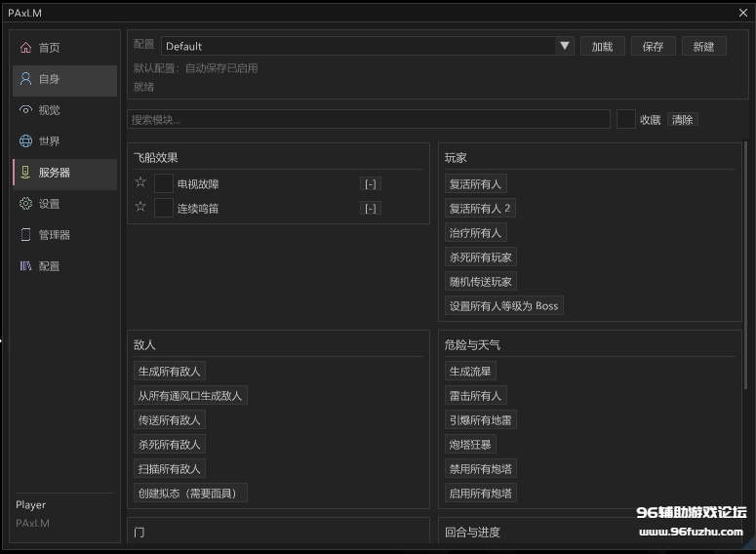Click the 新建 new config button
Screen dimensions: 756x554
click(x=703, y=46)
